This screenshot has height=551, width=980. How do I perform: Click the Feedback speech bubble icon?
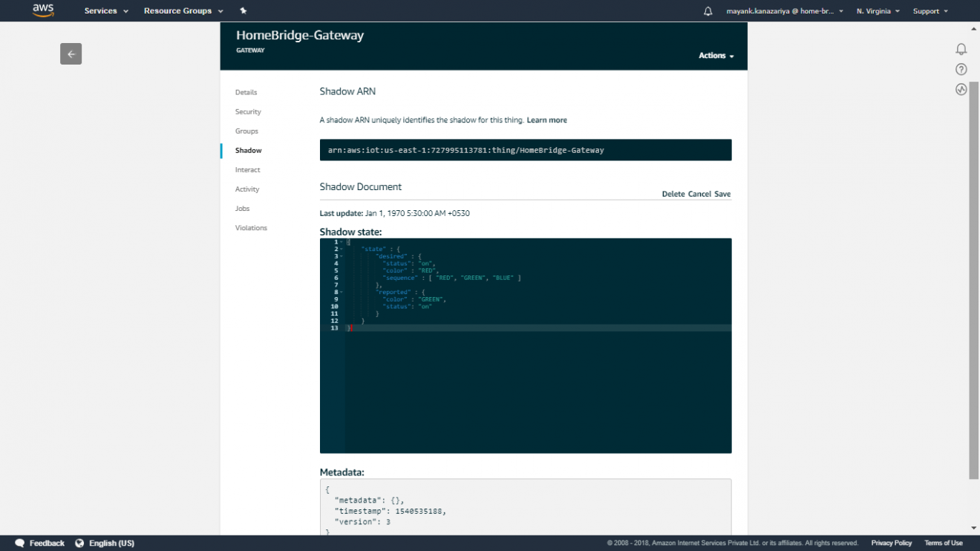coord(20,543)
